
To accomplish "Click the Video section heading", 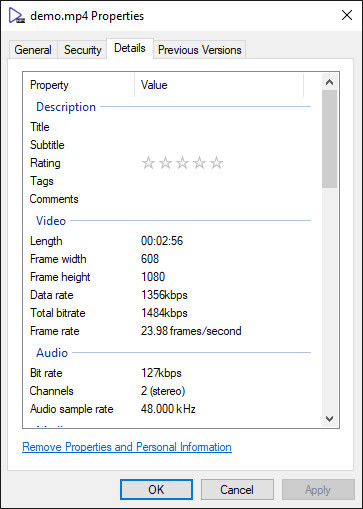I will [51, 221].
